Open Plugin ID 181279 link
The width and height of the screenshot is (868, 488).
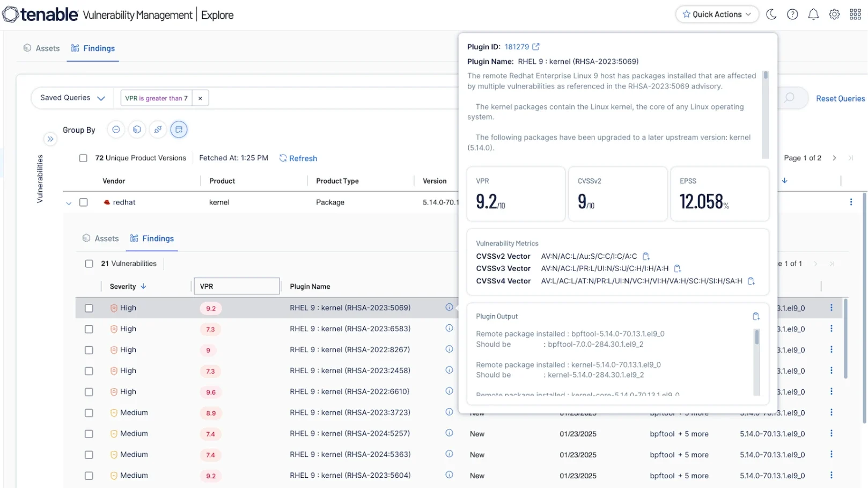517,47
